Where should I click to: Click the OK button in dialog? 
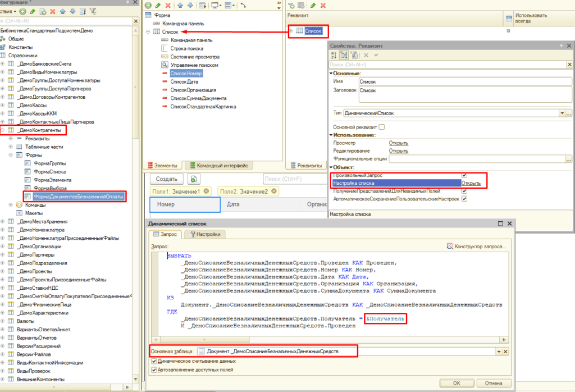point(456,383)
